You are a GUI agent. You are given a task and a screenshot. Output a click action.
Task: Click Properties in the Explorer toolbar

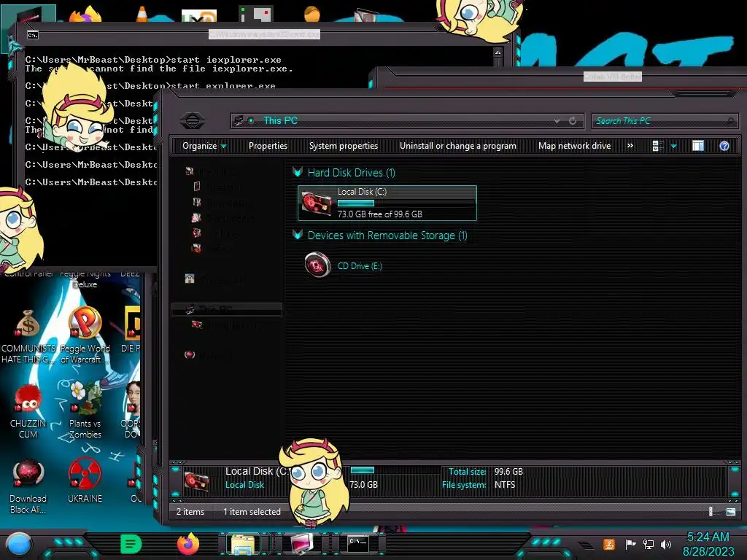(x=268, y=146)
